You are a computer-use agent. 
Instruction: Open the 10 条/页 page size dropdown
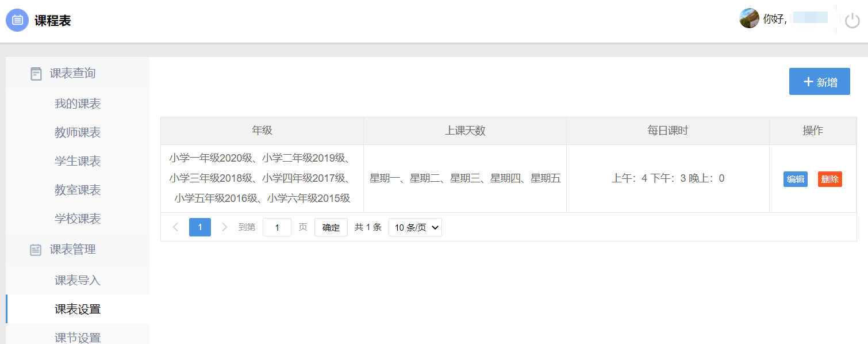point(415,227)
